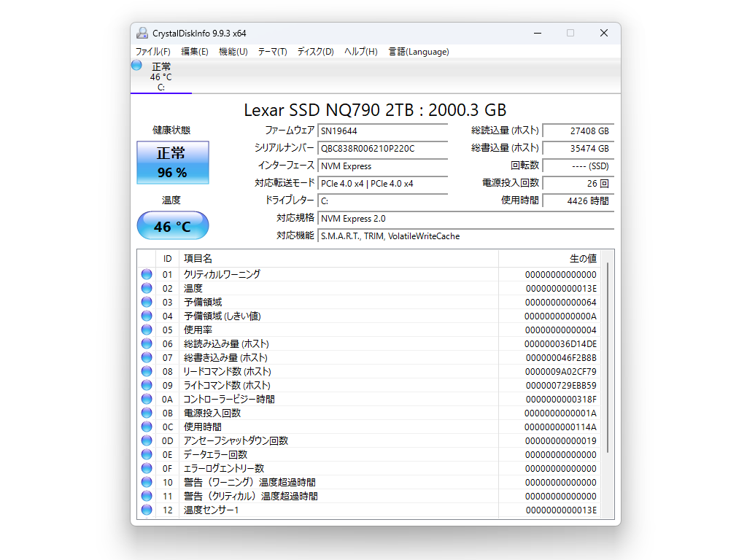
Task: Click the transfer mode field PCIe 4.0 x4
Action: pyautogui.click(x=382, y=184)
